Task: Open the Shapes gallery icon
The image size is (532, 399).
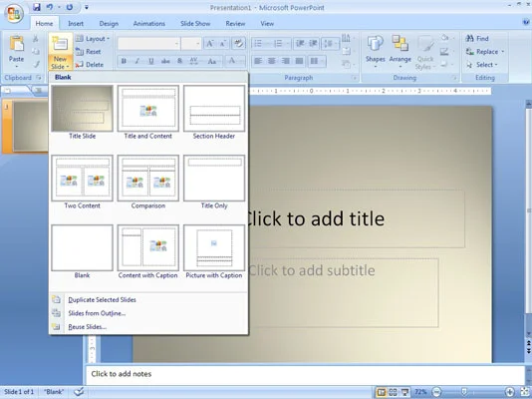Action: click(x=375, y=44)
